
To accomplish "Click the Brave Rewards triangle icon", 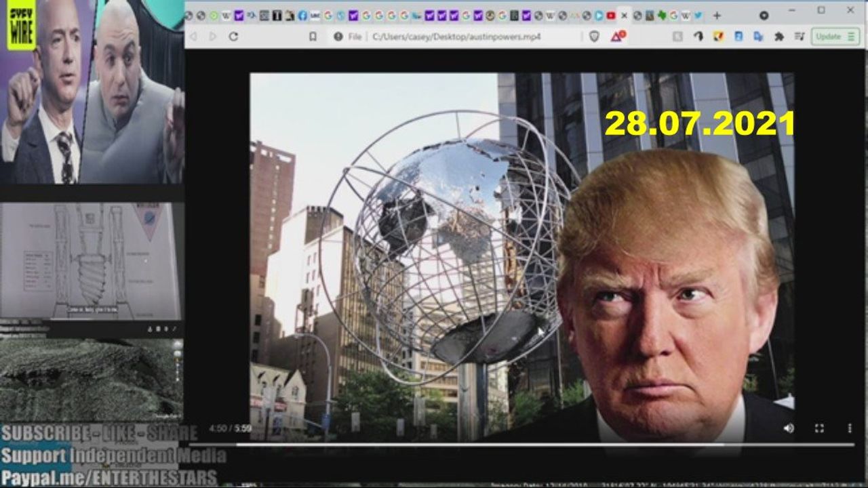I will (x=617, y=37).
